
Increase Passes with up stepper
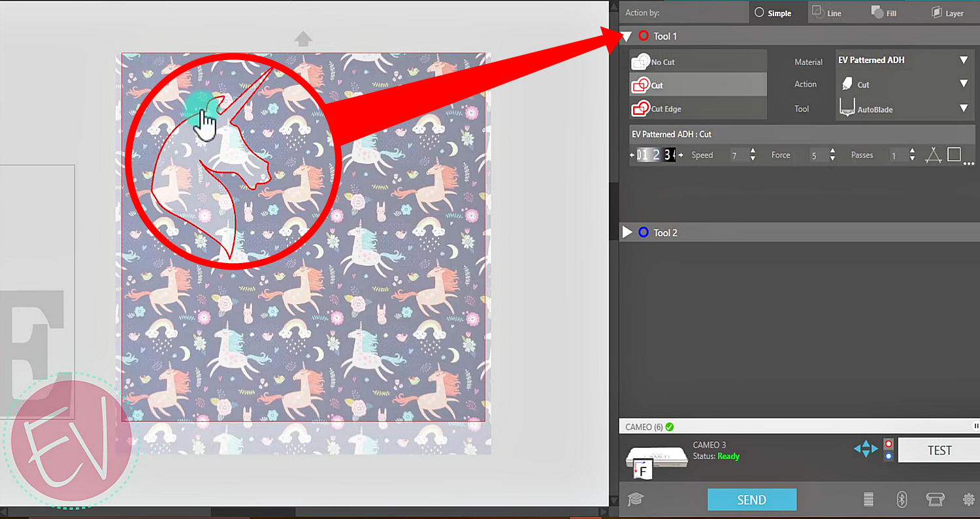coord(912,151)
